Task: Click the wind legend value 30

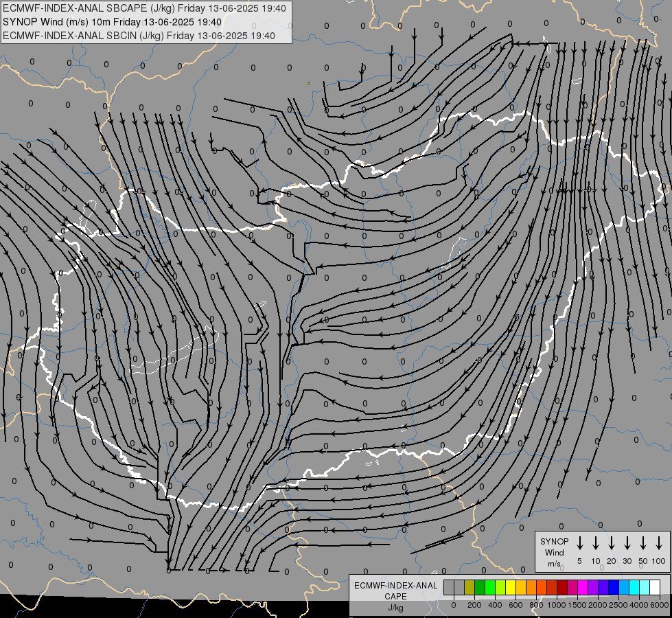Action: point(627,561)
